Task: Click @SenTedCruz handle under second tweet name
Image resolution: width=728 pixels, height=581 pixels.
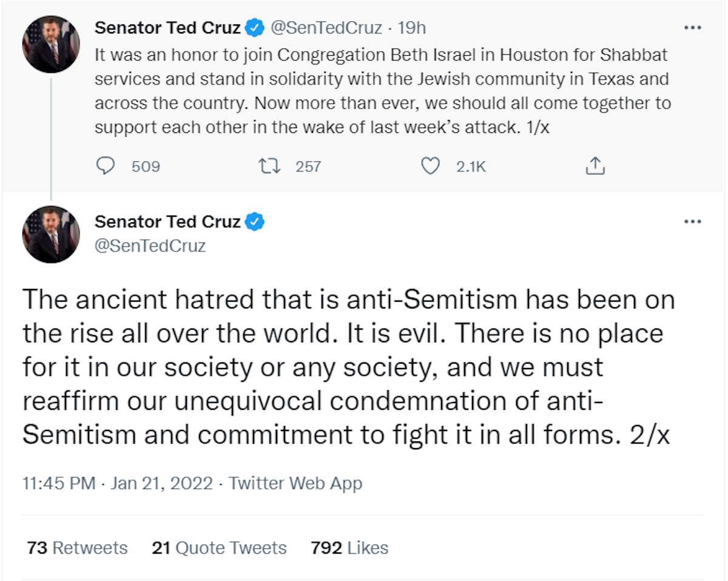Action: [x=150, y=246]
